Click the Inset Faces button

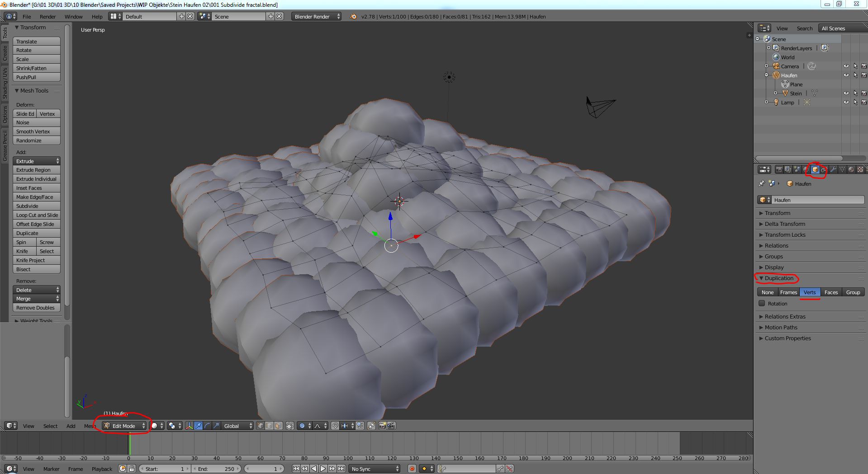pos(37,188)
